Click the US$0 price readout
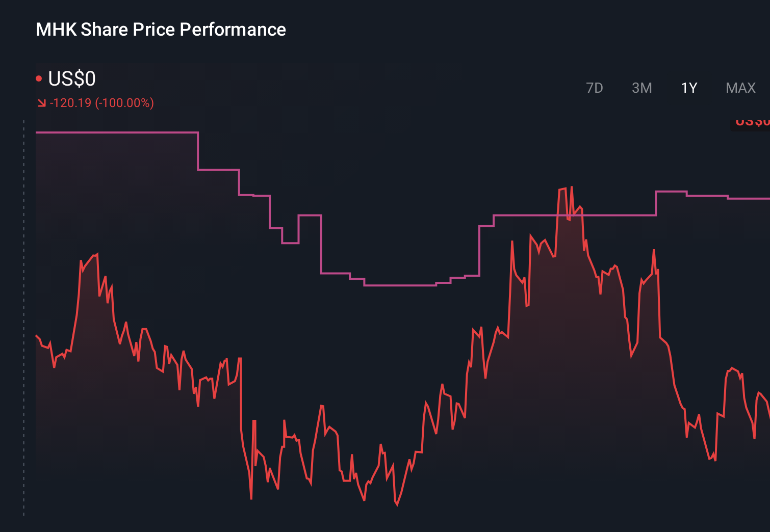Image resolution: width=770 pixels, height=532 pixels. coord(71,78)
